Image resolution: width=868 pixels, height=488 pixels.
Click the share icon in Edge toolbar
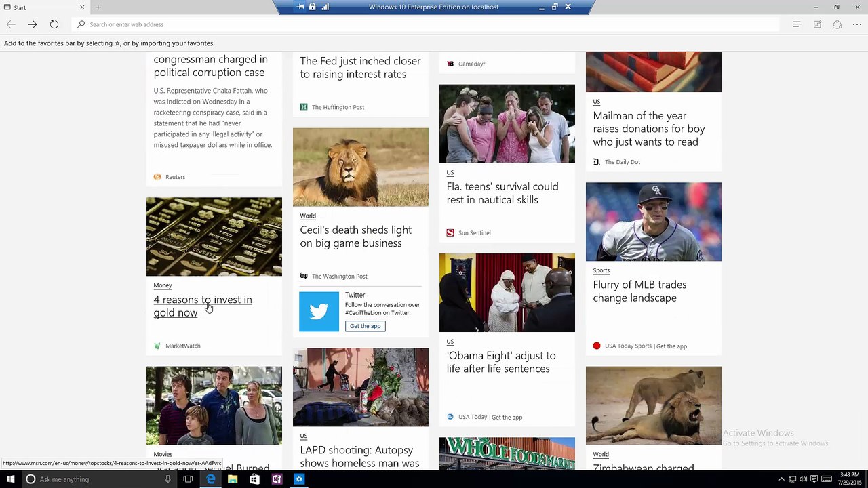click(x=837, y=24)
